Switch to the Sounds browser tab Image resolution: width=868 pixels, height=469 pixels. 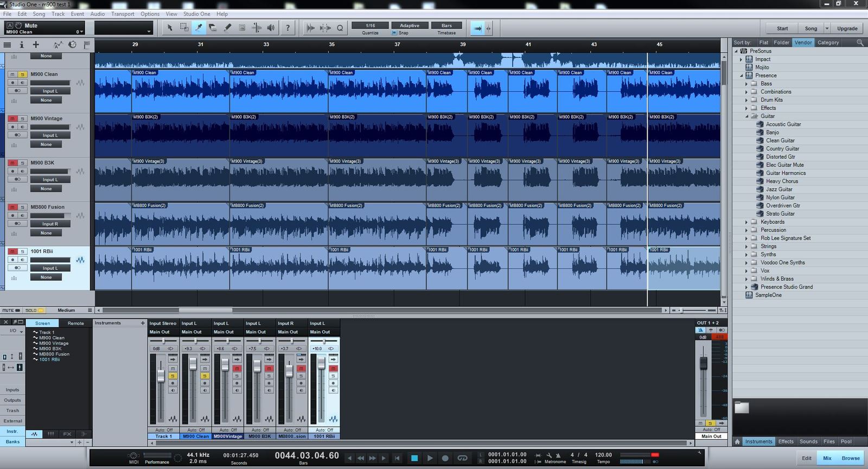(808, 441)
